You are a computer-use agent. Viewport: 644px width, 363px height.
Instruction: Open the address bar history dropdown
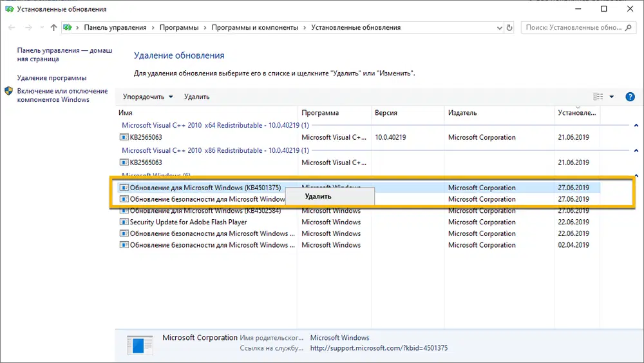(498, 28)
